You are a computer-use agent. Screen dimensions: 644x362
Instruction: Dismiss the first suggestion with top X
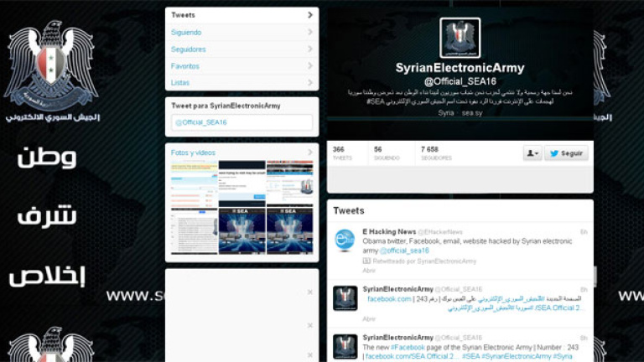point(309,292)
